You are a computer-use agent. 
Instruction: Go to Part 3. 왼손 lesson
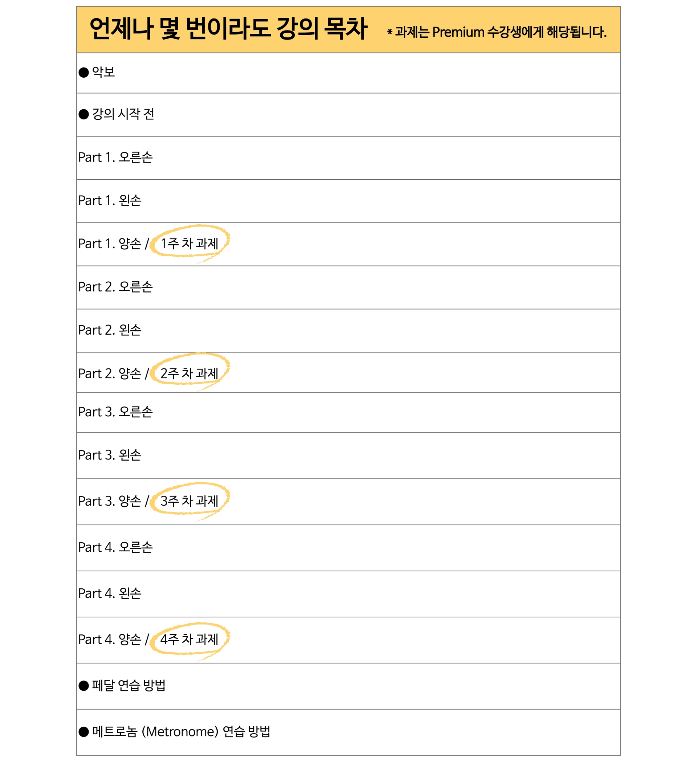pos(110,455)
